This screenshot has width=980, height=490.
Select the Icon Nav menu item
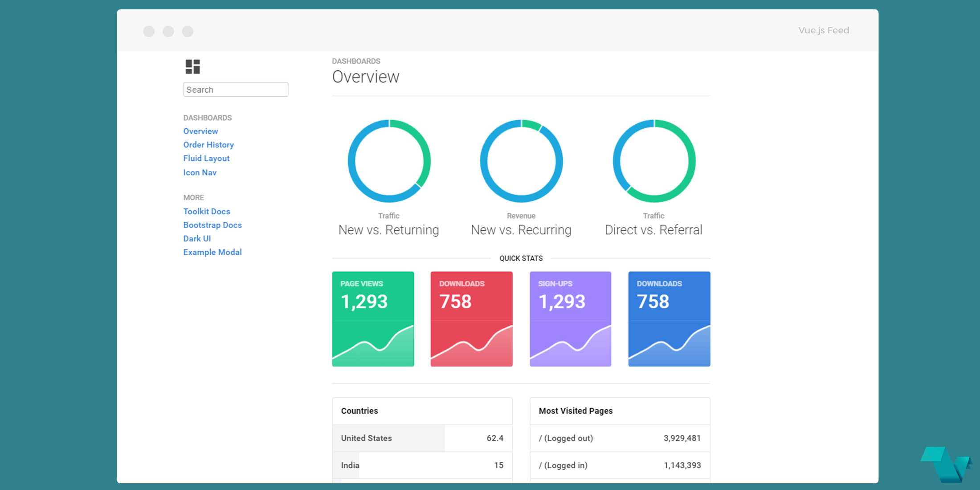click(x=199, y=172)
